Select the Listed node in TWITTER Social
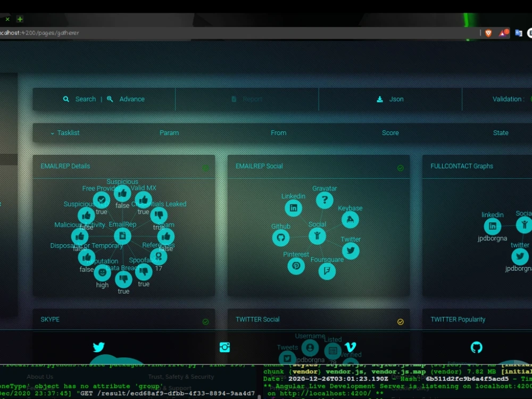 333,351
